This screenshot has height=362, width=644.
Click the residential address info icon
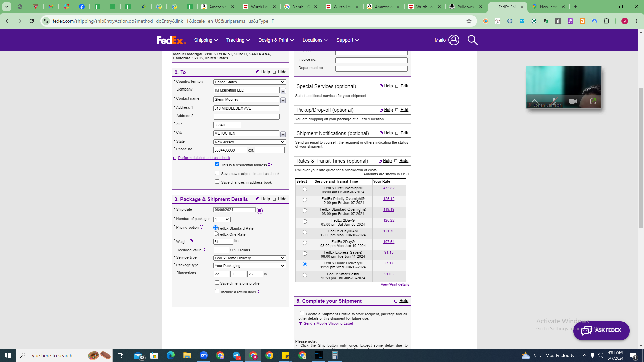tap(270, 165)
